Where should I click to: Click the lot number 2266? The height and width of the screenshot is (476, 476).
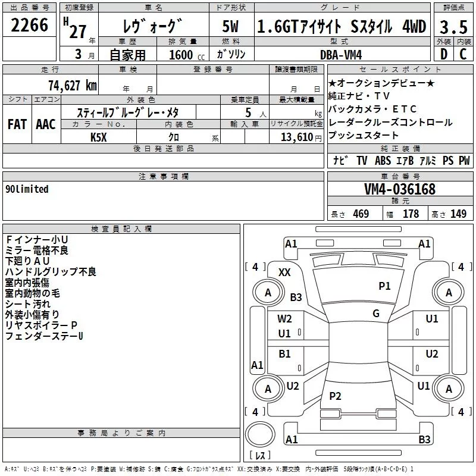(x=30, y=26)
